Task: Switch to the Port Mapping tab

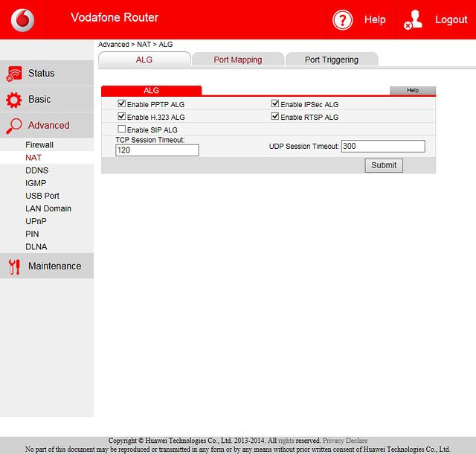Action: coord(237,60)
